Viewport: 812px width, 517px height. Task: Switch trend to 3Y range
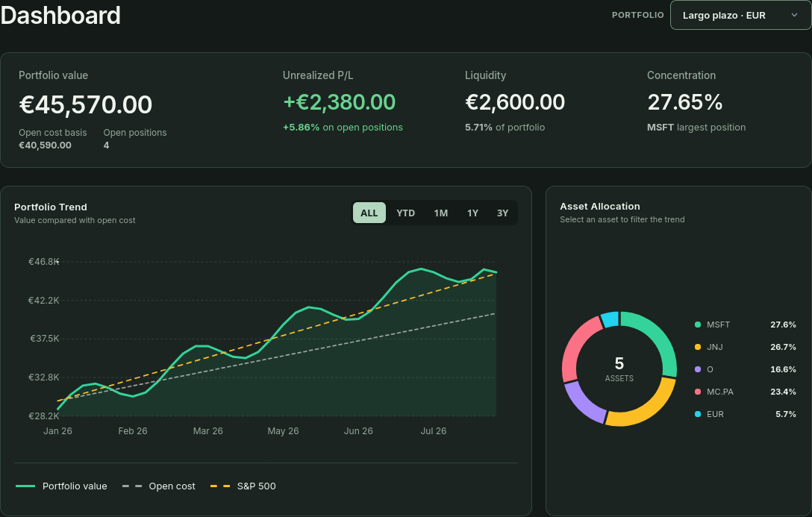click(502, 213)
